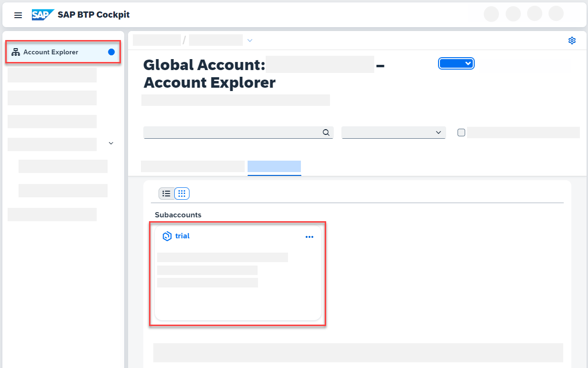This screenshot has height=368, width=588.
Task: Click the Account Explorer hierarchy icon
Action: pyautogui.click(x=15, y=52)
